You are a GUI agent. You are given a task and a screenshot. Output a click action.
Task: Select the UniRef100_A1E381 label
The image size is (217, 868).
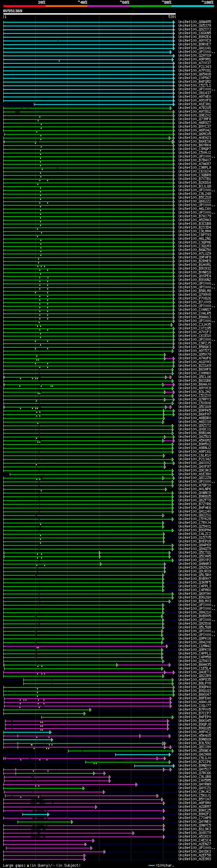[195, 104]
